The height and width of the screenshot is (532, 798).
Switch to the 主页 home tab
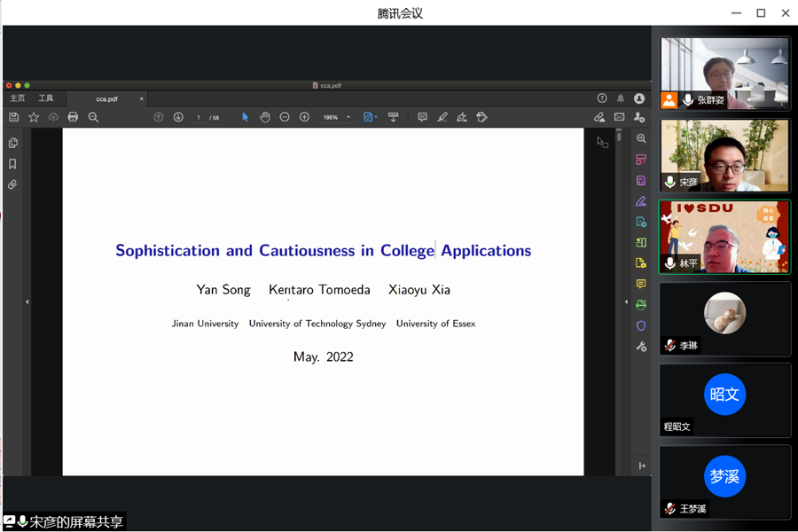18,98
